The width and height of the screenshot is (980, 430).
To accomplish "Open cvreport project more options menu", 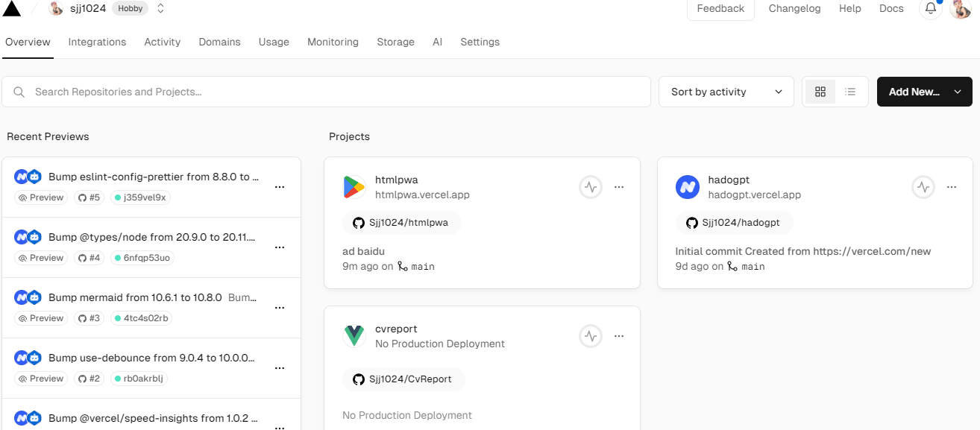I will point(619,336).
